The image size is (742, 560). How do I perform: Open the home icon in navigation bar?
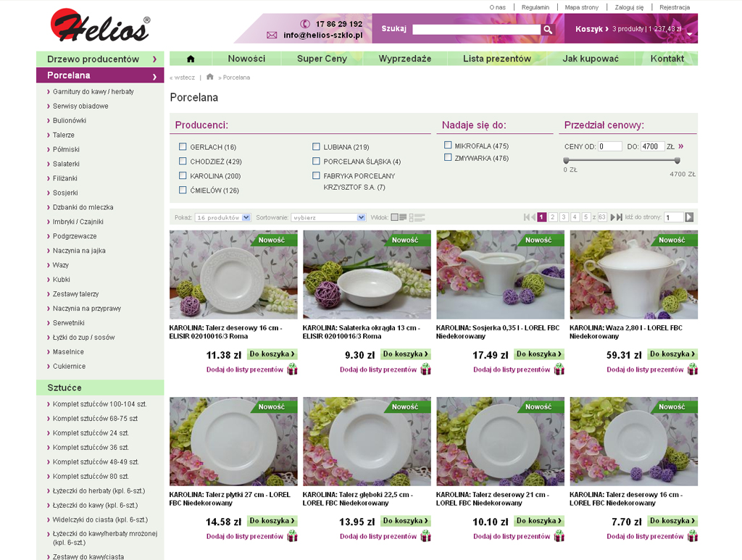[191, 59]
